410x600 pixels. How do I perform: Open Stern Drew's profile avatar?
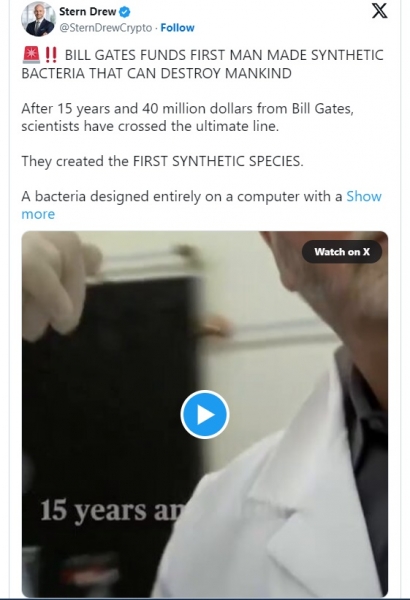(38, 19)
